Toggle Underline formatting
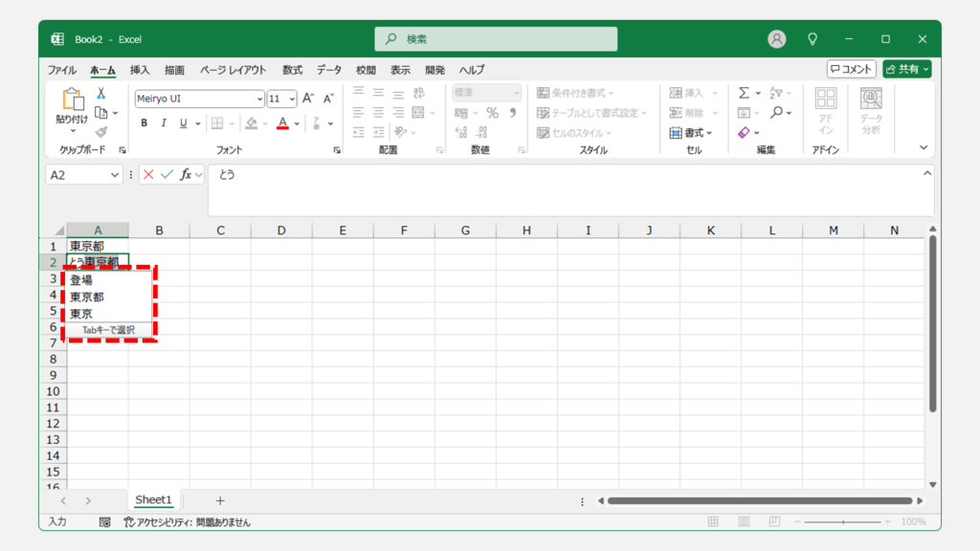Viewport: 980px width, 551px height. point(182,123)
